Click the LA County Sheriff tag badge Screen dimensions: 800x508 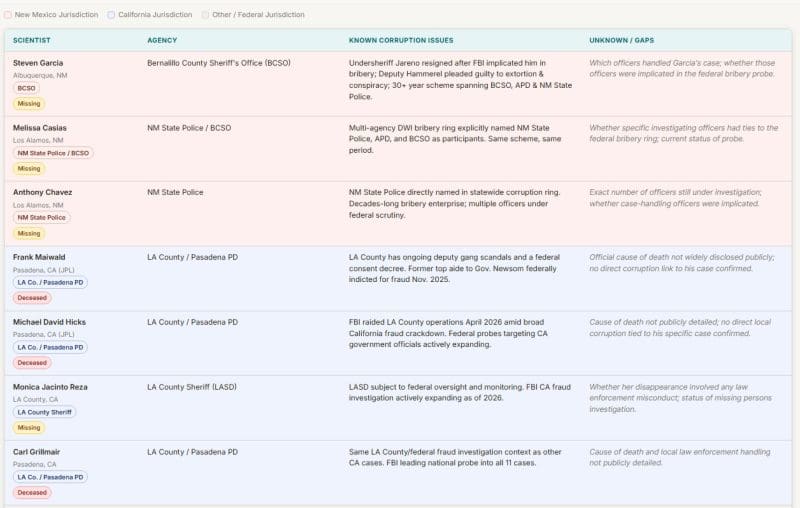pos(44,412)
